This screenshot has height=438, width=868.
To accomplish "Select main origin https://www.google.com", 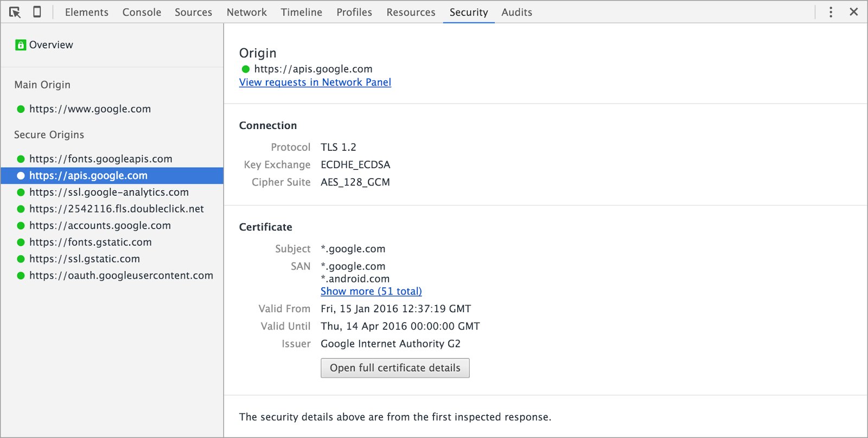I will (90, 109).
